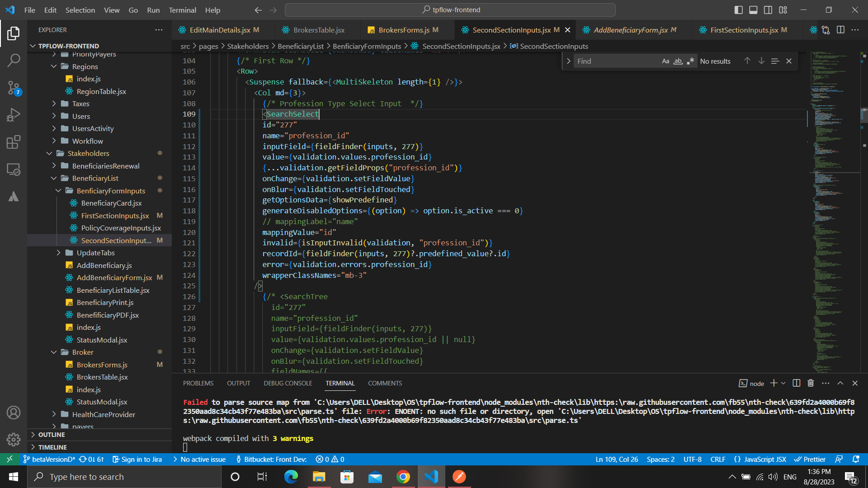Screen dimensions: 868x488
Task: Kill terminal with trash icon
Action: tap(811, 383)
